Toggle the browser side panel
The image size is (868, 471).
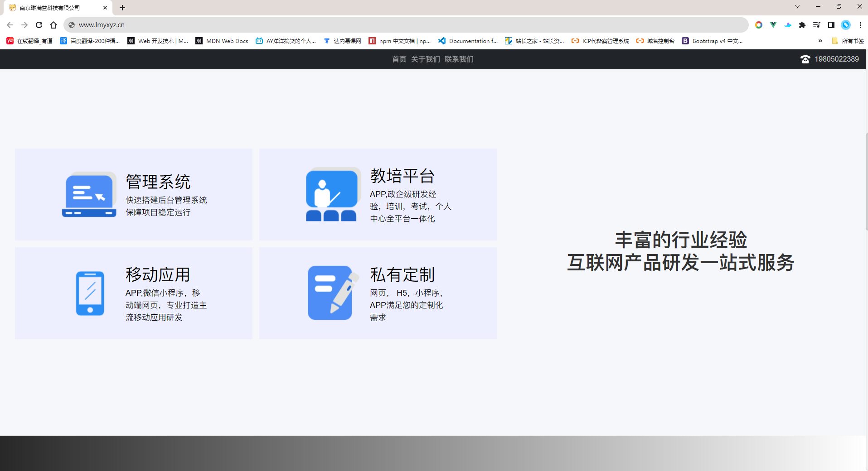click(831, 25)
